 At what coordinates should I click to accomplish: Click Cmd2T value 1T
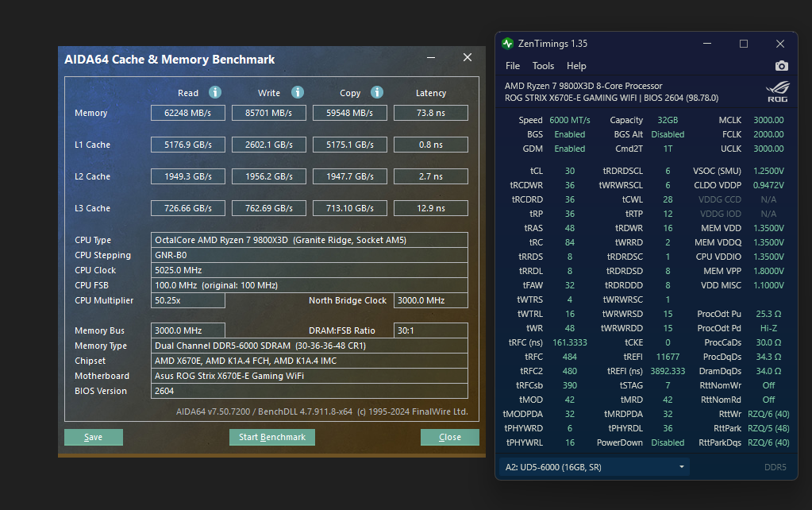coord(668,149)
